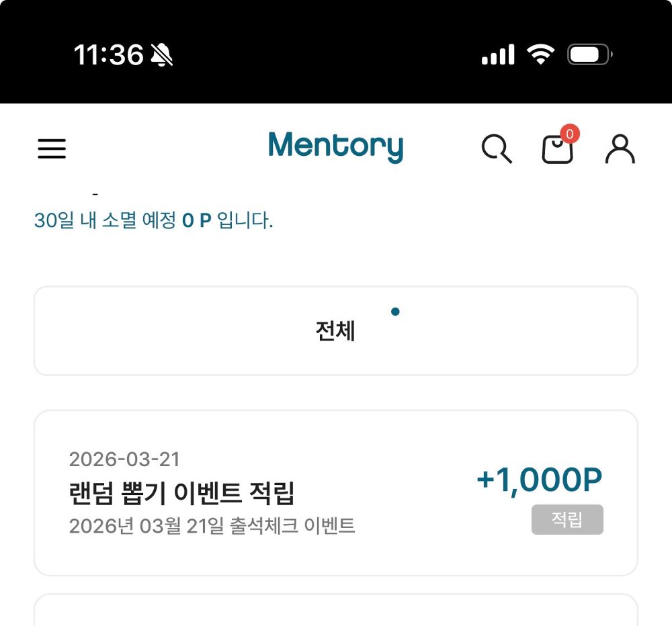Open the 전체 filter selector
This screenshot has height=626, width=672.
tap(336, 330)
